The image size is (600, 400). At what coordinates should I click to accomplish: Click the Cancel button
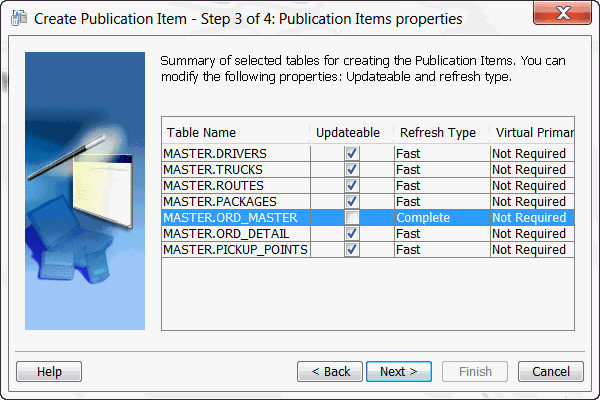[551, 371]
